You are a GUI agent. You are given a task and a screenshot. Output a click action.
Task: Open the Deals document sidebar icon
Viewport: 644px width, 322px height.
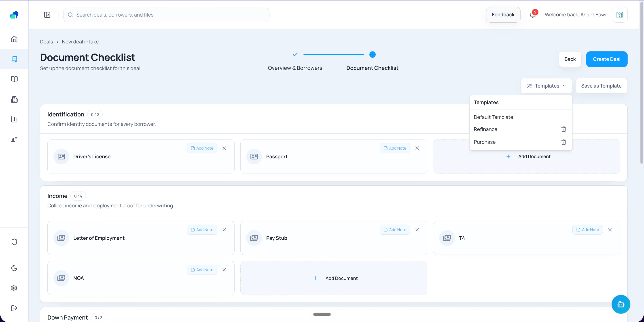(x=14, y=59)
